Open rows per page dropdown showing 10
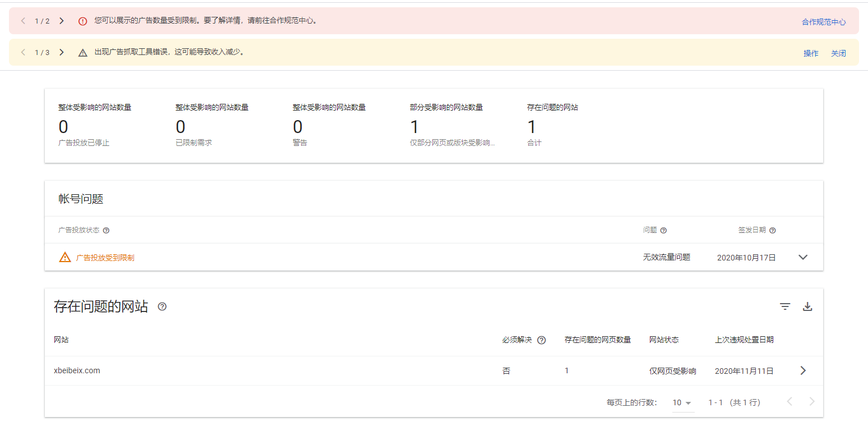The height and width of the screenshot is (435, 868). coord(682,402)
